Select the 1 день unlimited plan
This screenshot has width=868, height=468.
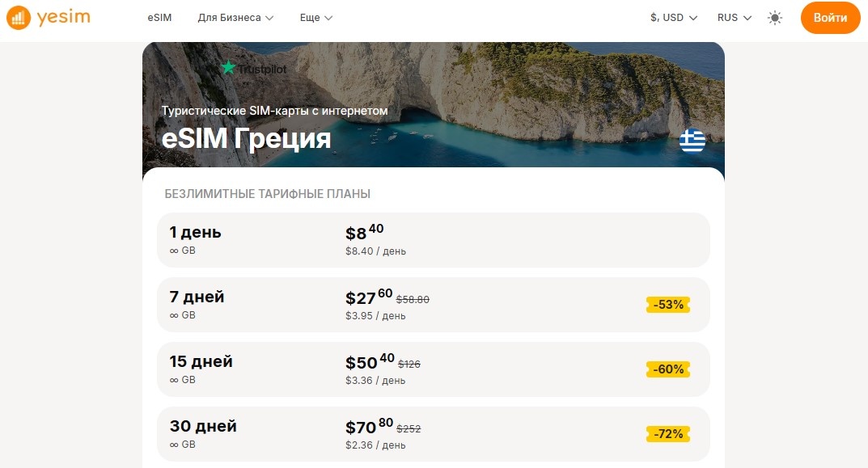[433, 240]
